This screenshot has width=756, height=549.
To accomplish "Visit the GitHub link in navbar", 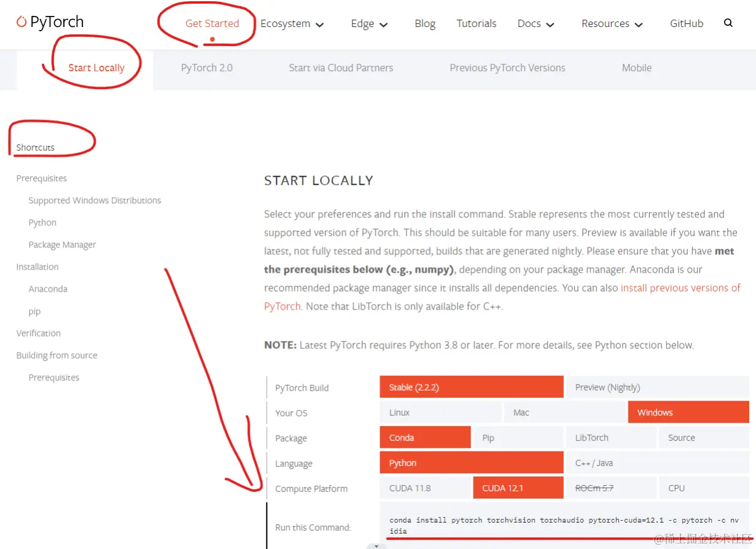I will 687,23.
